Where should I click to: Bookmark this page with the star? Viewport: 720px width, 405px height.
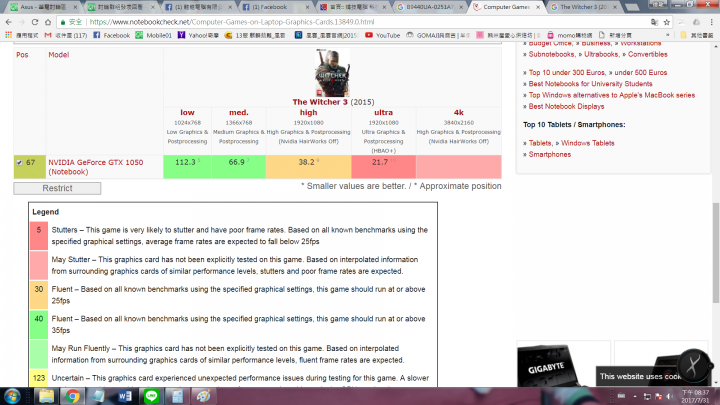pos(667,22)
